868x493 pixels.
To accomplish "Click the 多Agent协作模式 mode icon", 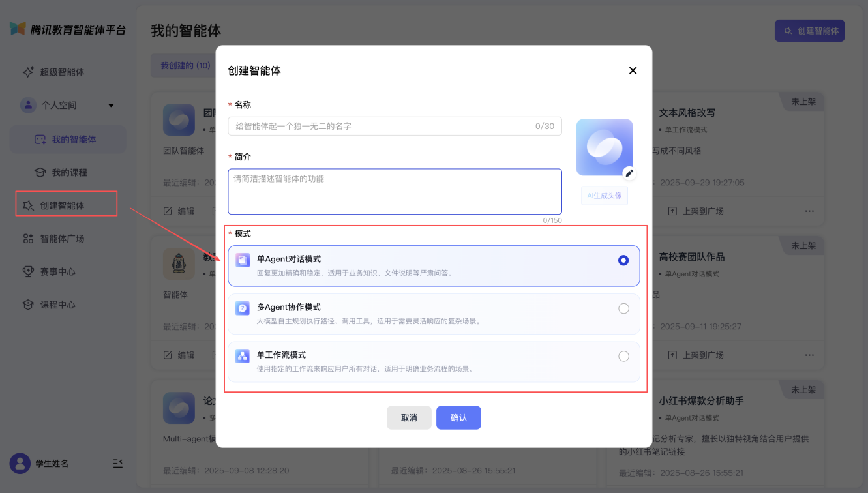I will point(243,308).
